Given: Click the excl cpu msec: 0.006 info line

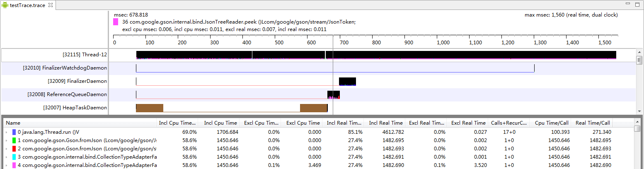Looking at the screenshot, I should [224, 29].
